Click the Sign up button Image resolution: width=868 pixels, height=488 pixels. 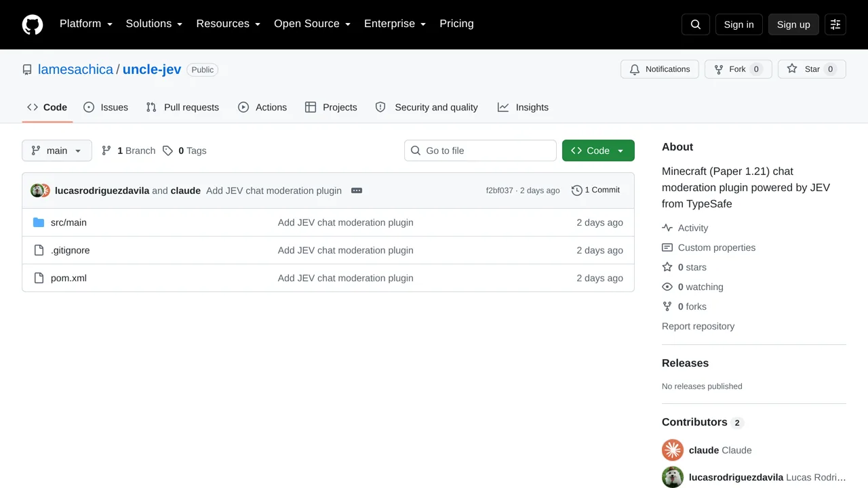tap(793, 24)
